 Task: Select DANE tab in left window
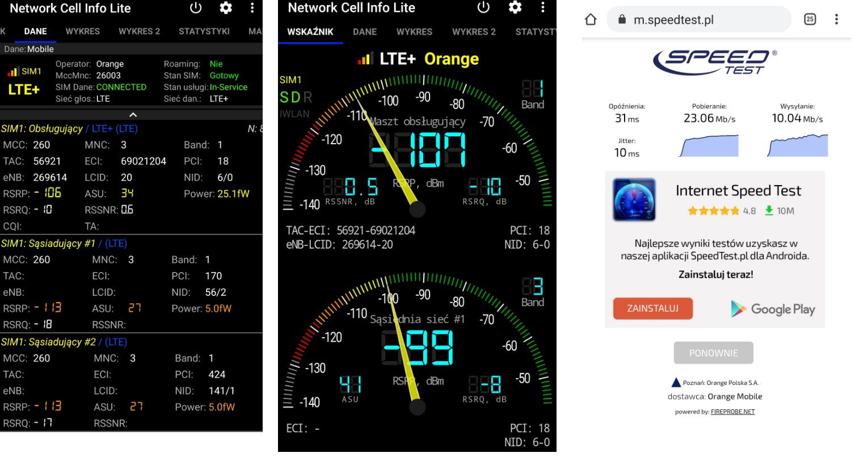35,31
